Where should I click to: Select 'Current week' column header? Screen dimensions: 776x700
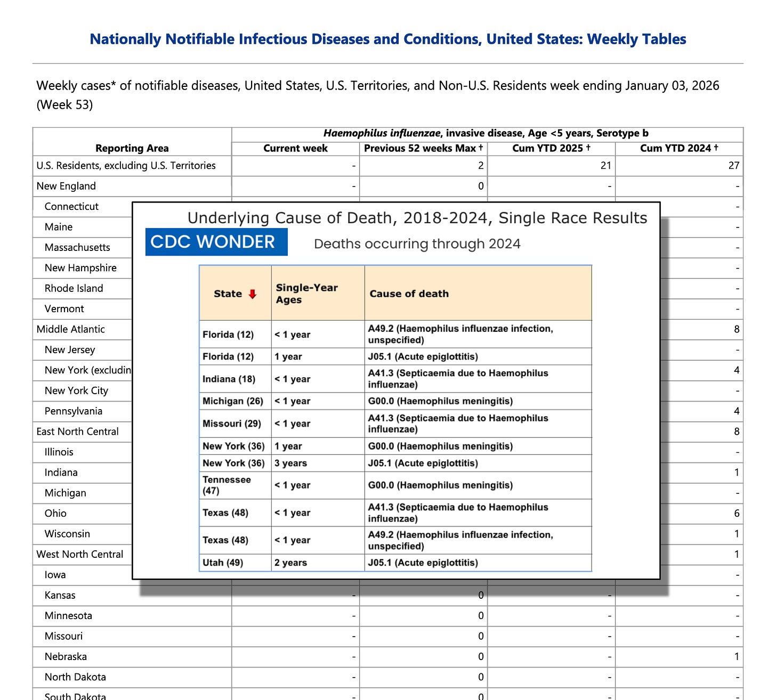[295, 148]
